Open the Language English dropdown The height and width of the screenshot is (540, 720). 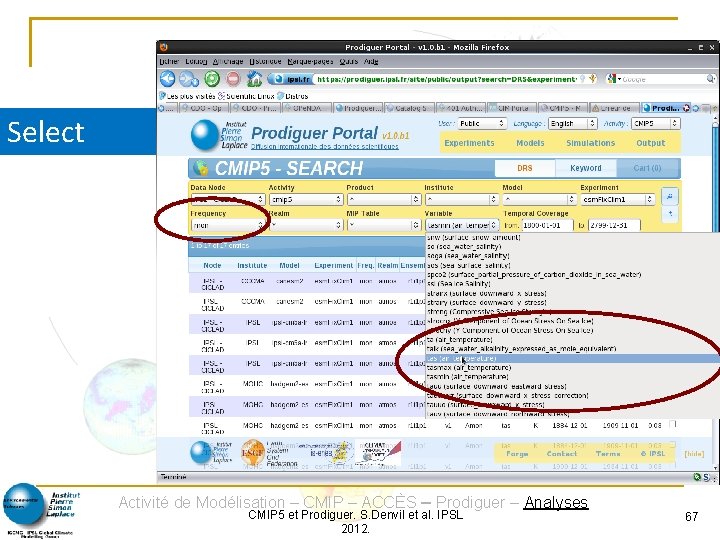click(x=573, y=124)
